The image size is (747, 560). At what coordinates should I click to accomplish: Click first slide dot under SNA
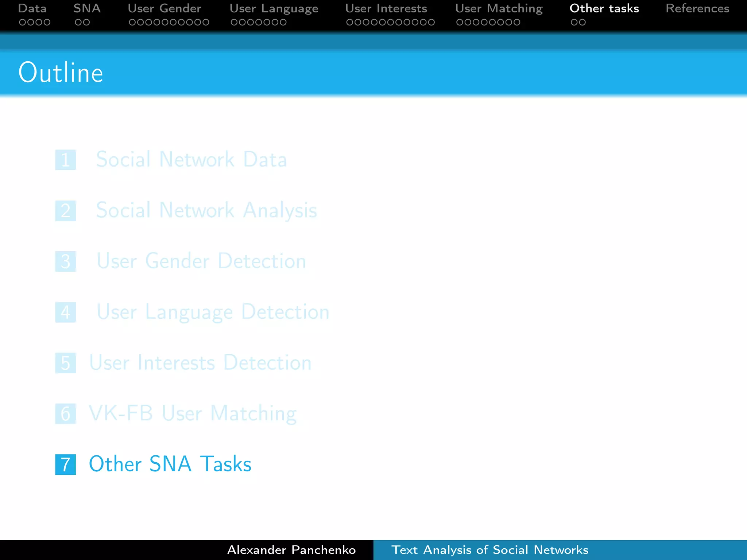(78, 22)
